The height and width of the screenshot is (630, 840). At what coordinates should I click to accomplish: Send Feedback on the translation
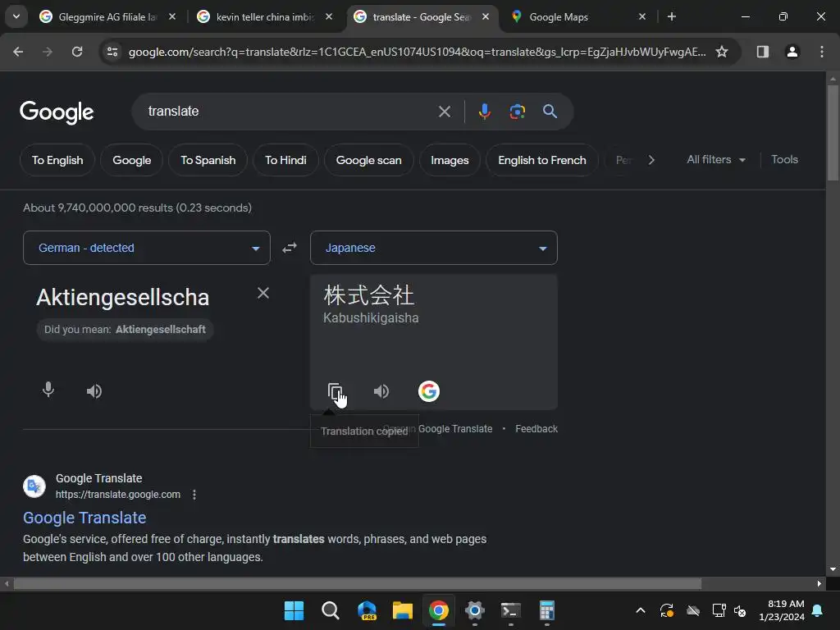[536, 429]
